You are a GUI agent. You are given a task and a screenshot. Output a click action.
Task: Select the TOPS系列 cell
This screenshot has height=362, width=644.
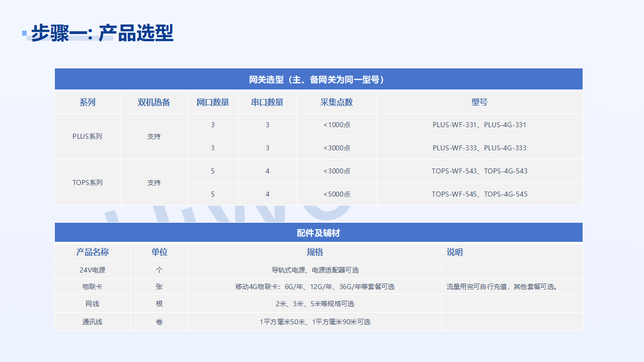(x=88, y=183)
